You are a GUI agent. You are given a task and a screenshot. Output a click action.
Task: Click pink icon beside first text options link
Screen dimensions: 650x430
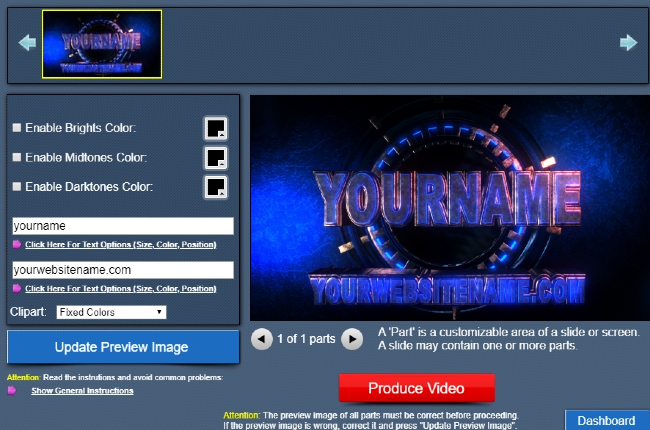click(17, 244)
